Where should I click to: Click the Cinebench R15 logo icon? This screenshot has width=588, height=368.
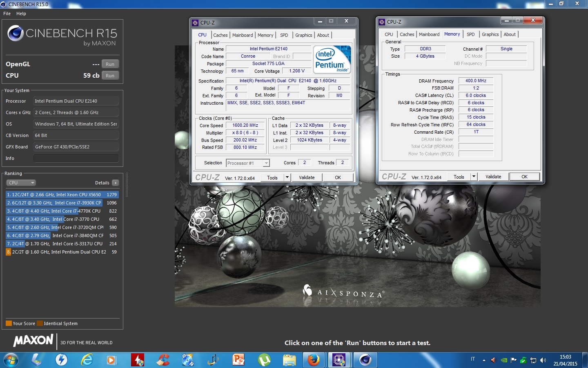click(x=16, y=33)
